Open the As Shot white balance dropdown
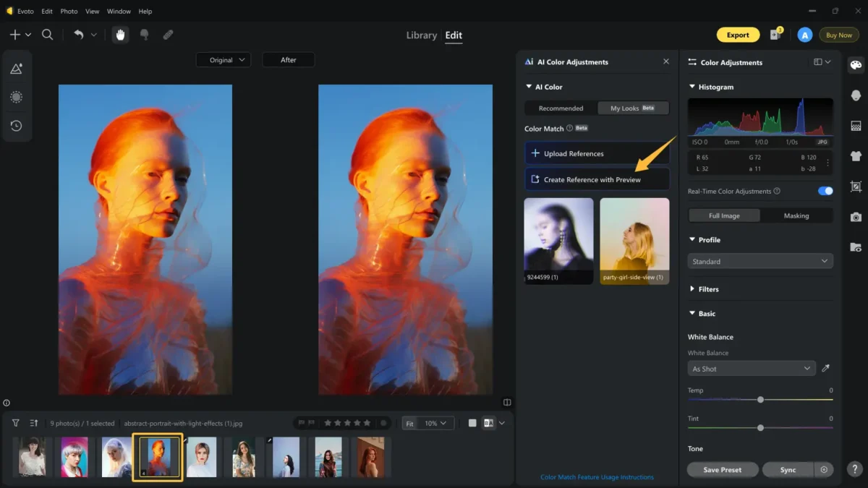 752,369
